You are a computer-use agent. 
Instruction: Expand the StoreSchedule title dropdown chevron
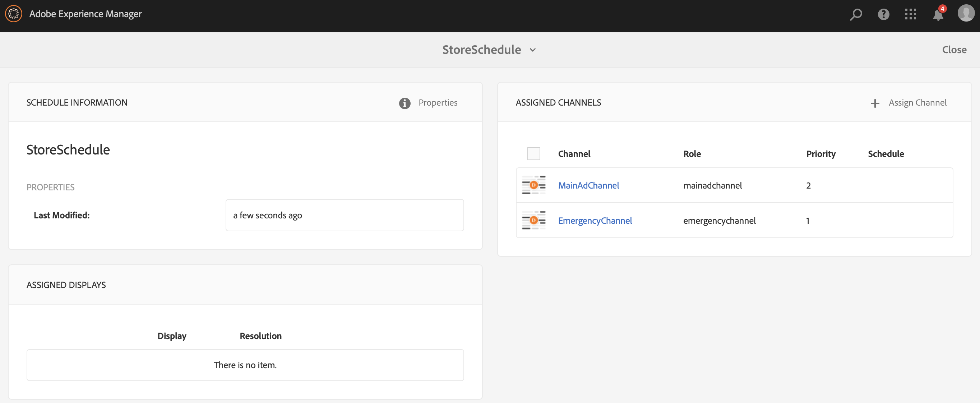pyautogui.click(x=533, y=50)
